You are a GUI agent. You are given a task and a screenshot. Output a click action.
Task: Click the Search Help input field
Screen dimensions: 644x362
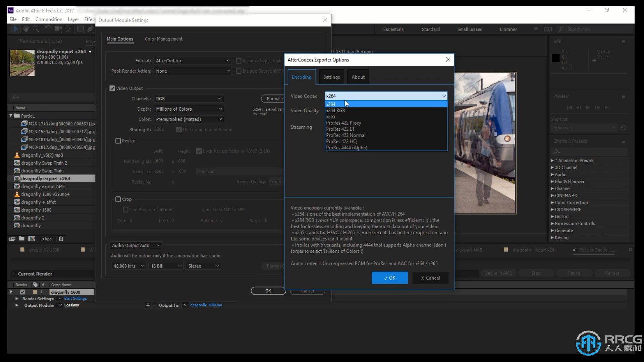pyautogui.click(x=595, y=29)
